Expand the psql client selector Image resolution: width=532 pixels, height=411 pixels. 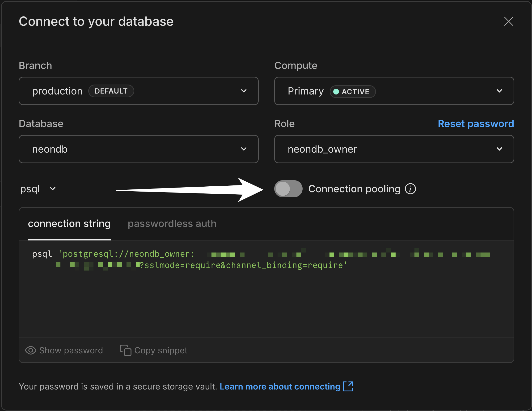pos(38,189)
